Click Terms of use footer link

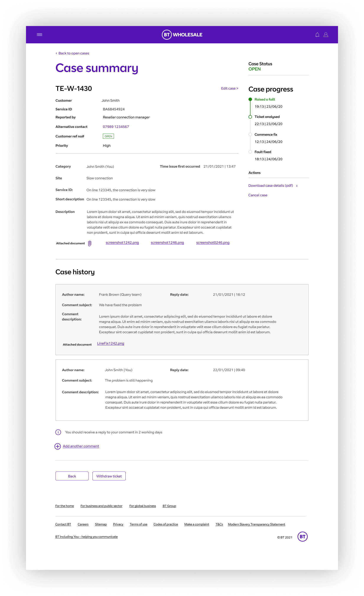138,524
